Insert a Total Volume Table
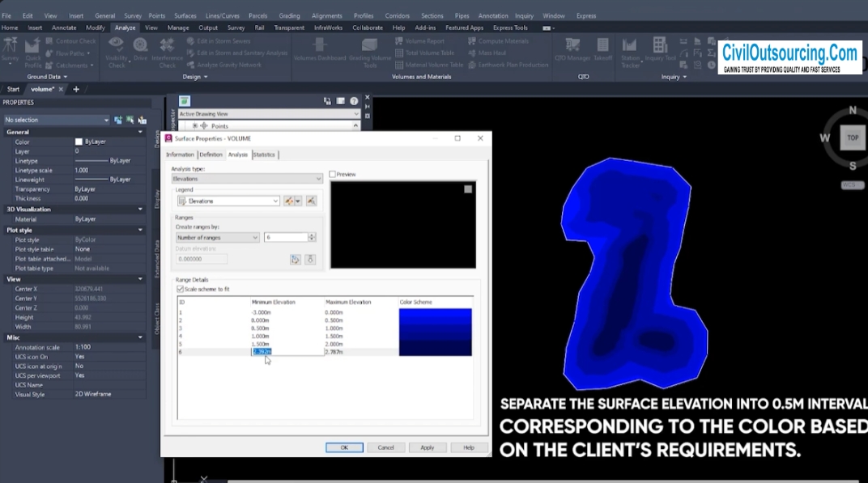 (x=424, y=53)
